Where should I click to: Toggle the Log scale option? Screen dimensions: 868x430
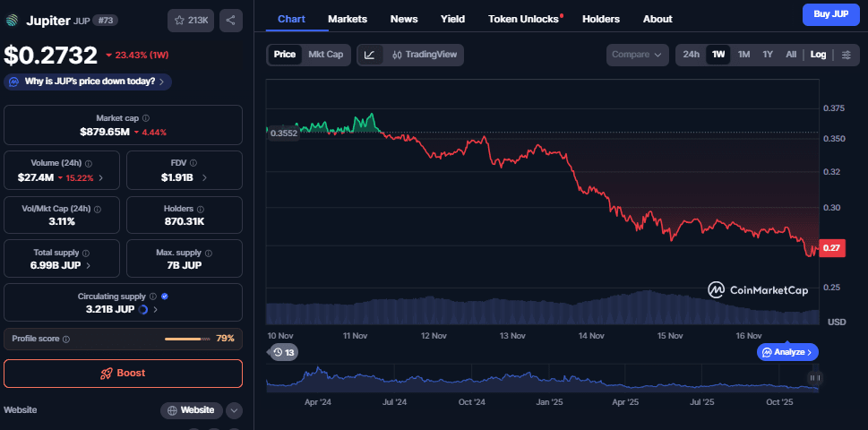pyautogui.click(x=818, y=55)
